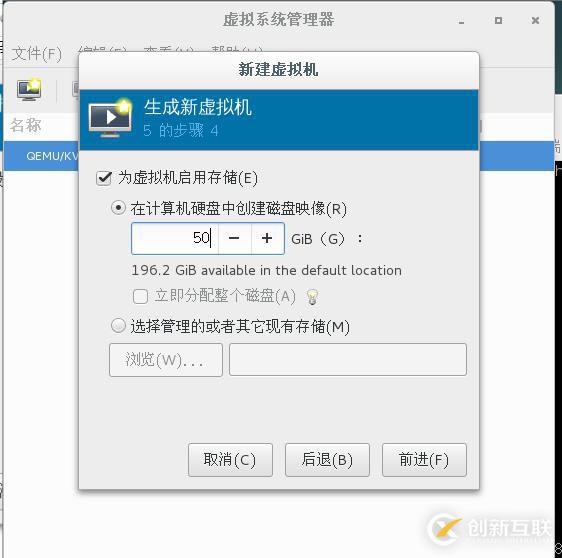Click the 浏览(W)... browse button
The width and height of the screenshot is (562, 558).
[x=166, y=360]
